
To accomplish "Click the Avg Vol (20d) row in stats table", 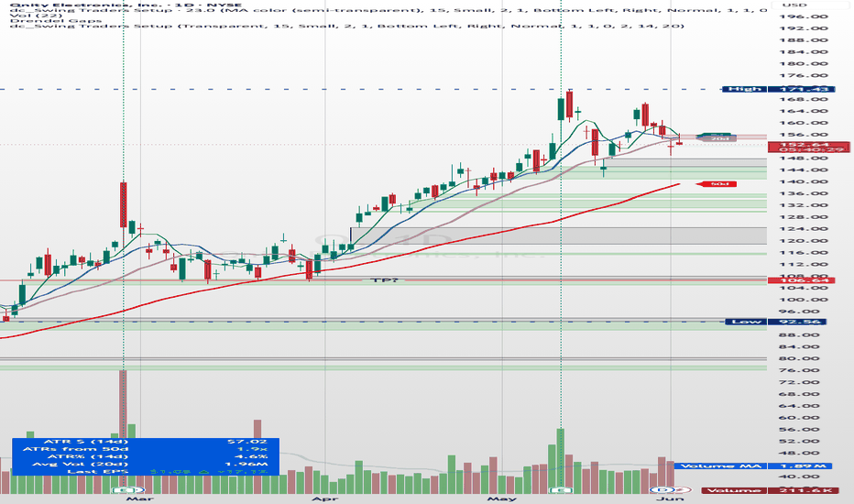I will (x=146, y=465).
